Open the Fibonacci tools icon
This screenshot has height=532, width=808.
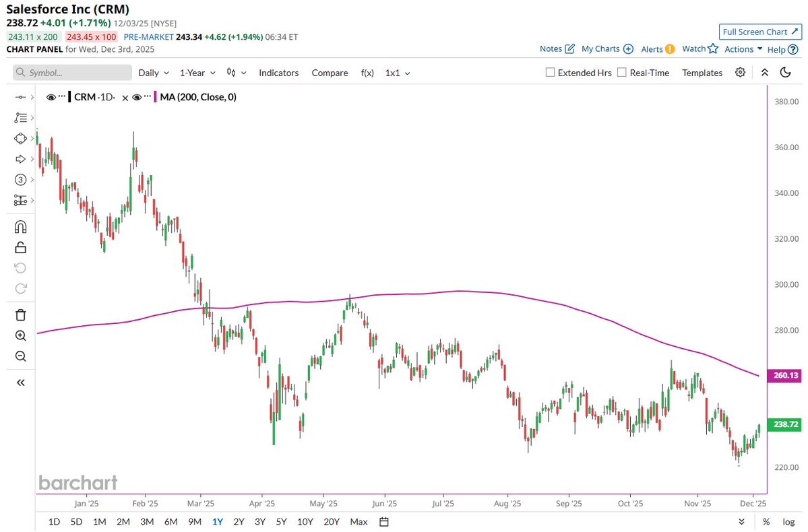[20, 117]
